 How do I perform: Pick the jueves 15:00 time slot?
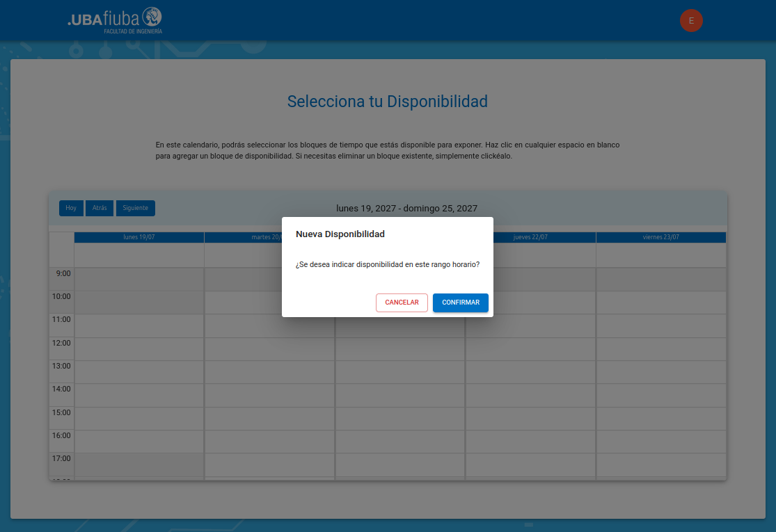coord(530,419)
